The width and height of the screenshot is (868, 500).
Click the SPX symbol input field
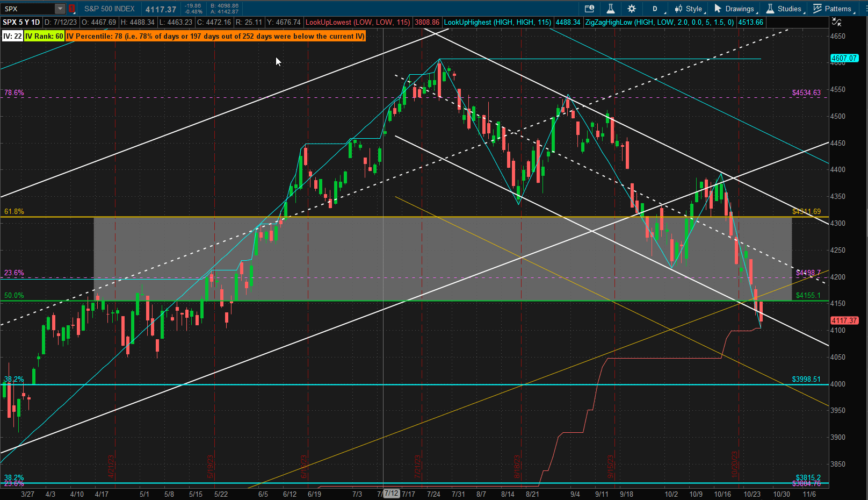coord(28,9)
